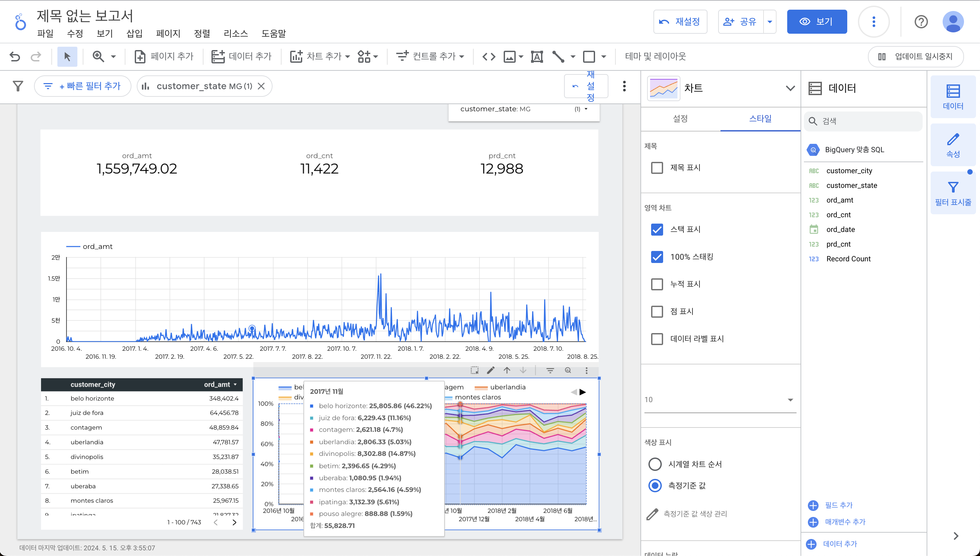Image resolution: width=980 pixels, height=556 pixels.
Task: Click the embed URL code icon
Action: [x=488, y=56]
